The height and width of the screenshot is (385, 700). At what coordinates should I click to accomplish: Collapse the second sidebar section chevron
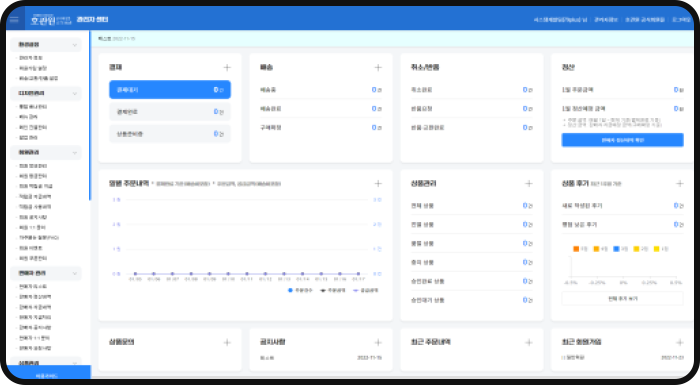(75, 93)
